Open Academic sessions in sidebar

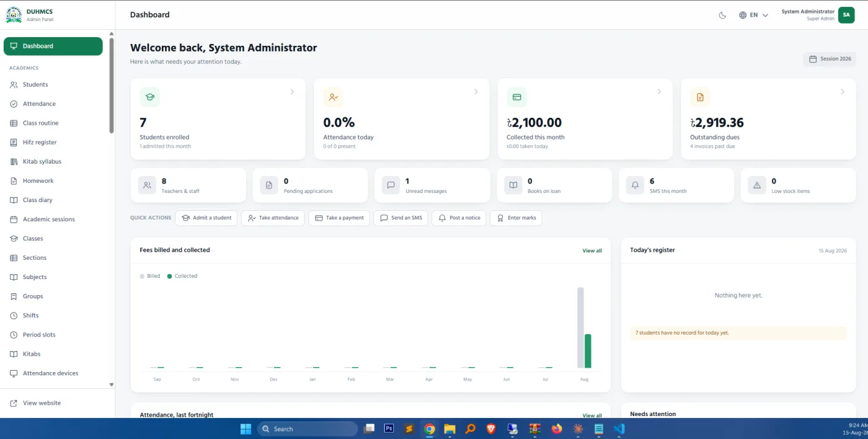click(x=53, y=219)
